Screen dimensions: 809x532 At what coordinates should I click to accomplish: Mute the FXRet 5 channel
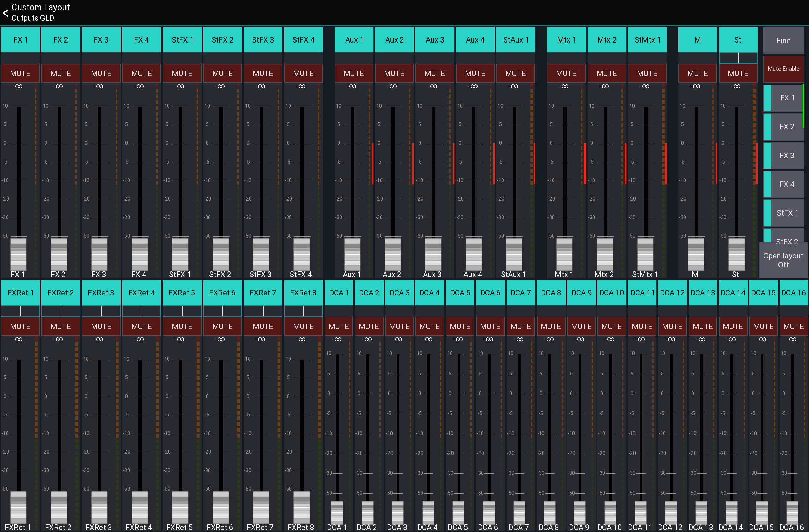click(x=182, y=326)
